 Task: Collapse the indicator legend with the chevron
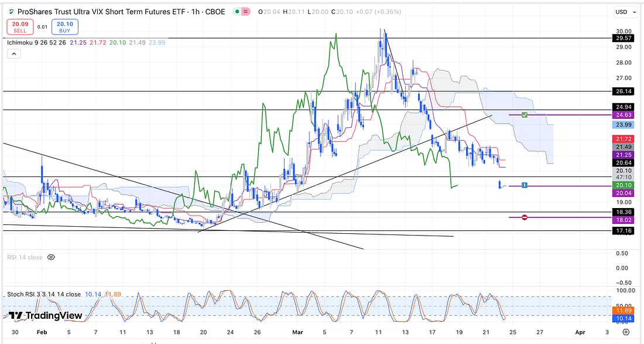[x=13, y=54]
